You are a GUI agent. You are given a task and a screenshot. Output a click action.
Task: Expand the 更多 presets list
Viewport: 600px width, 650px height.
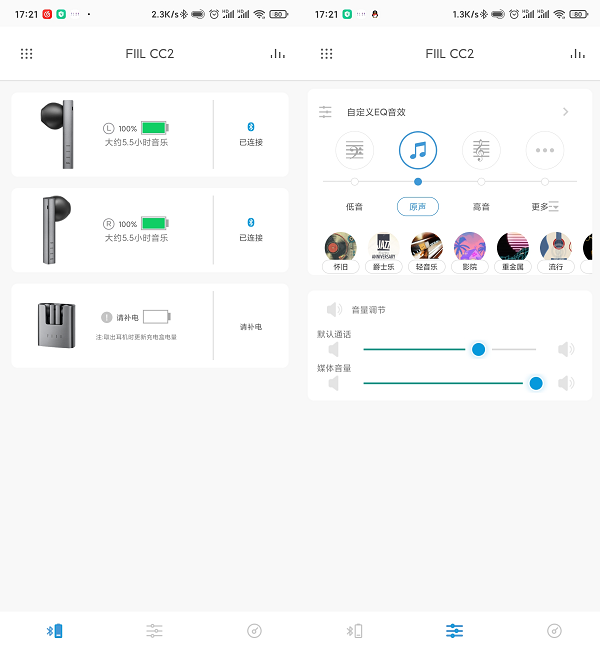click(x=545, y=207)
